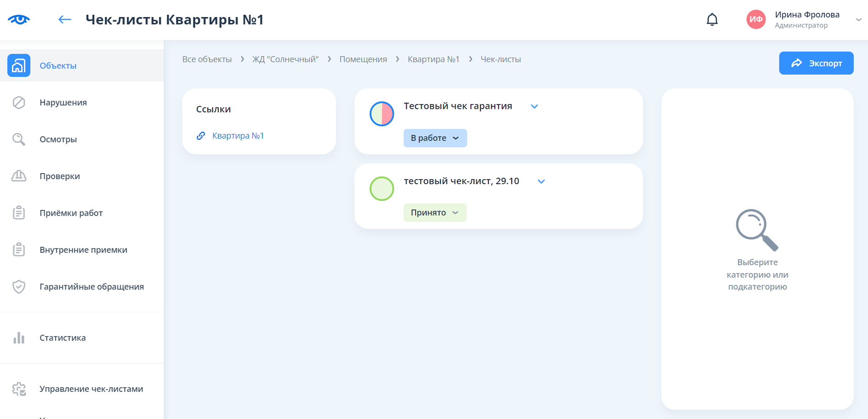Screen dimensions: 868x419
Task: Open the В работе status dropdown
Action: 435,138
